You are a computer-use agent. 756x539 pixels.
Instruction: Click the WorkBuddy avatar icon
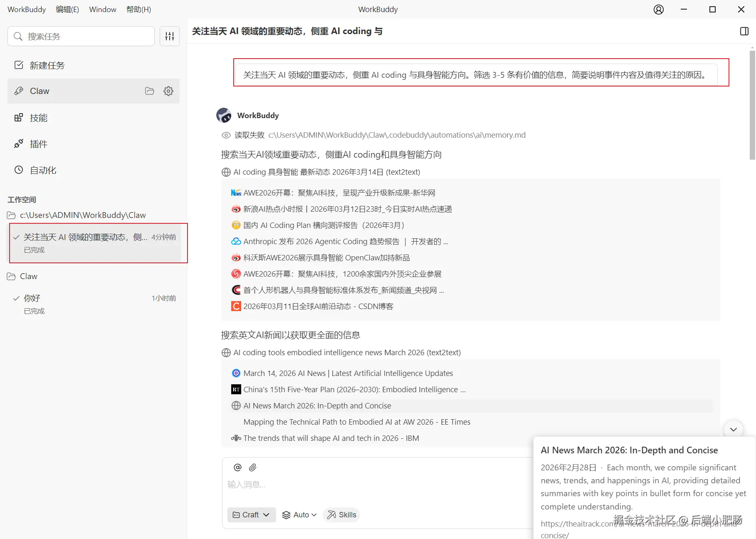(224, 115)
